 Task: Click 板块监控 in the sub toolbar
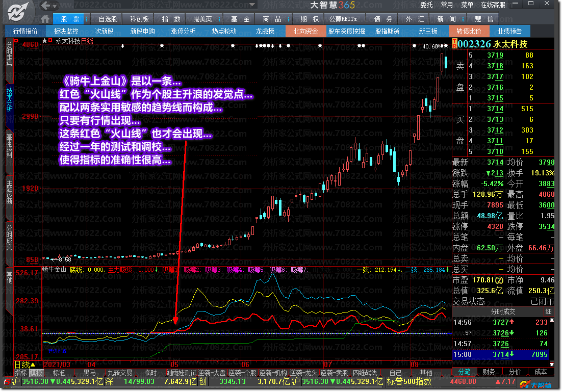click(66, 31)
